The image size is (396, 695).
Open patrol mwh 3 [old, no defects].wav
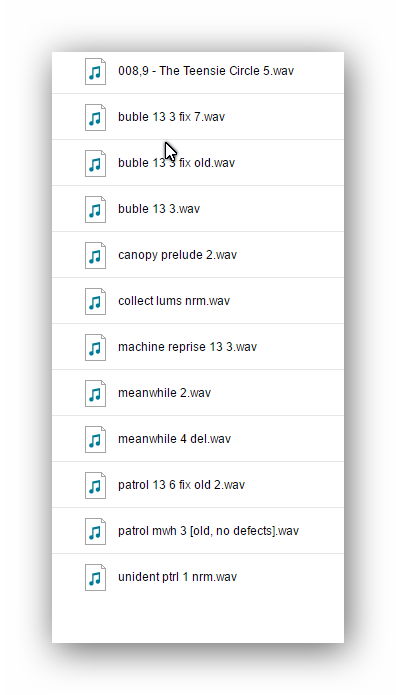point(208,531)
